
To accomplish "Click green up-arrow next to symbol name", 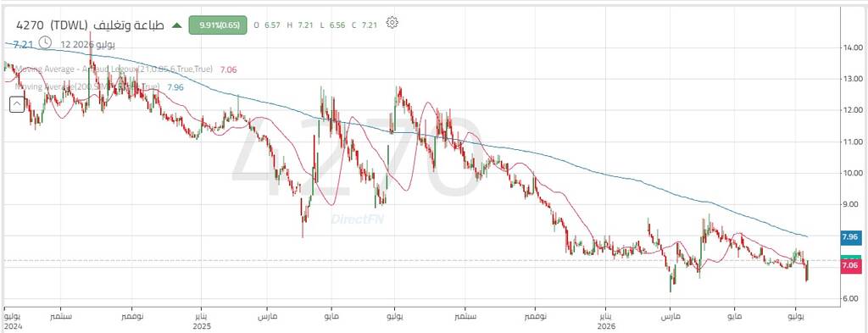I will pyautogui.click(x=176, y=25).
